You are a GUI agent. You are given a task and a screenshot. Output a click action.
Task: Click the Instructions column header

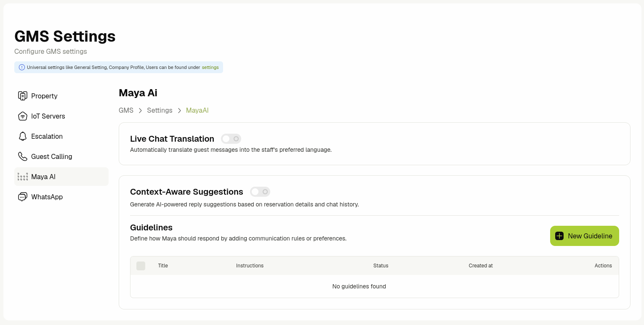click(x=250, y=266)
